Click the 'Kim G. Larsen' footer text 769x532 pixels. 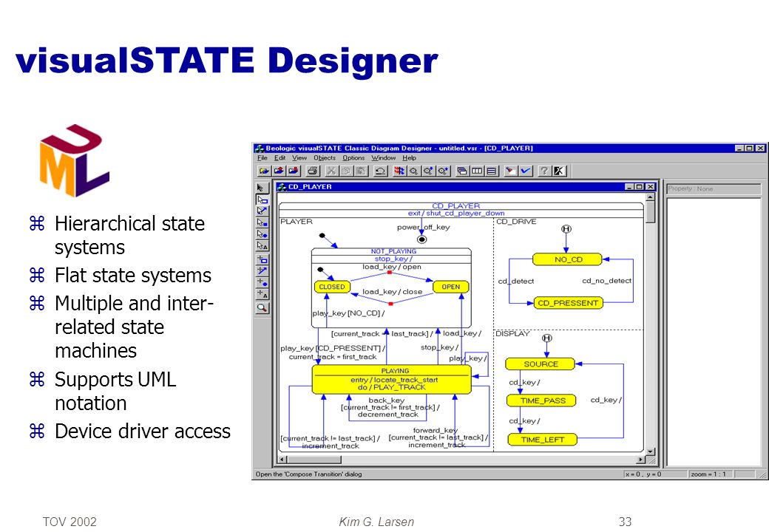pos(376,521)
